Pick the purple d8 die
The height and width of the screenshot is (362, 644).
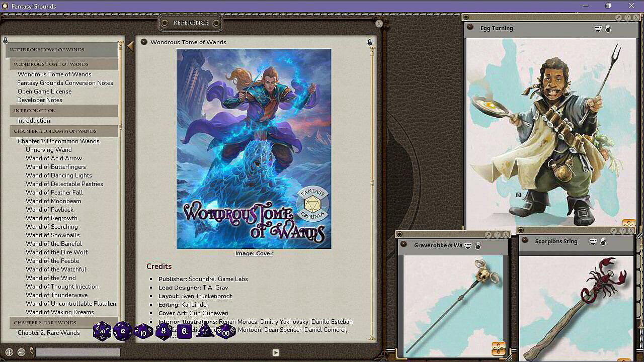(x=164, y=331)
